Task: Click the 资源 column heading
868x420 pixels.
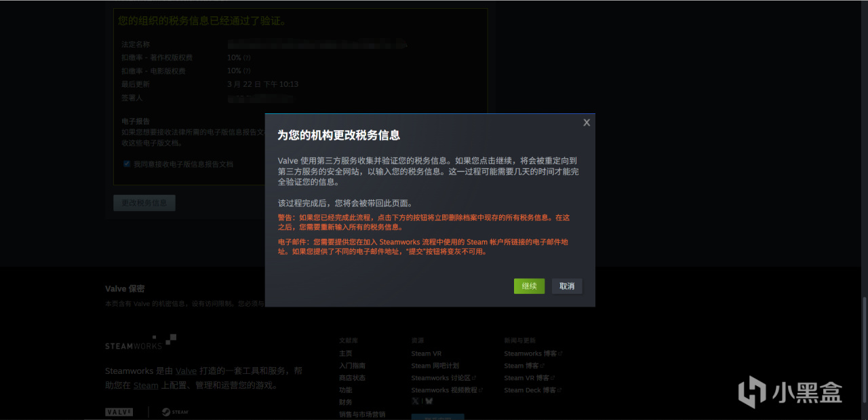Action: point(418,341)
